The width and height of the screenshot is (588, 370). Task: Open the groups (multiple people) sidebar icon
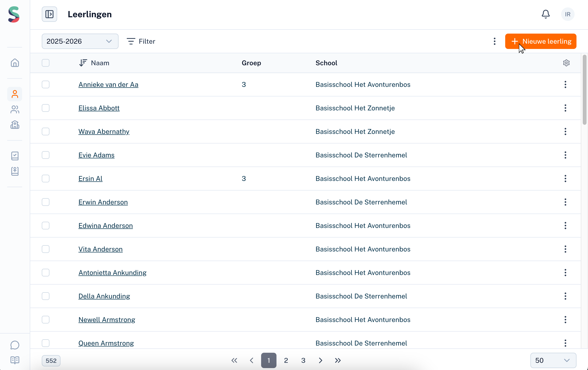coord(15,109)
